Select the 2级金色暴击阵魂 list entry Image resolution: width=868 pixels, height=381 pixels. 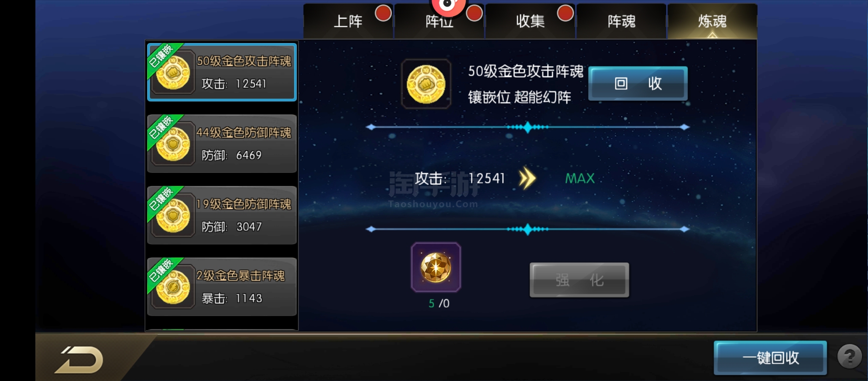(x=222, y=287)
